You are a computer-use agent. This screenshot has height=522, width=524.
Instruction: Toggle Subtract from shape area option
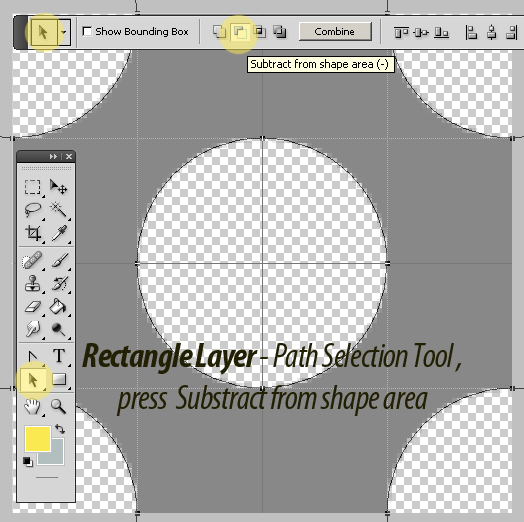(240, 32)
